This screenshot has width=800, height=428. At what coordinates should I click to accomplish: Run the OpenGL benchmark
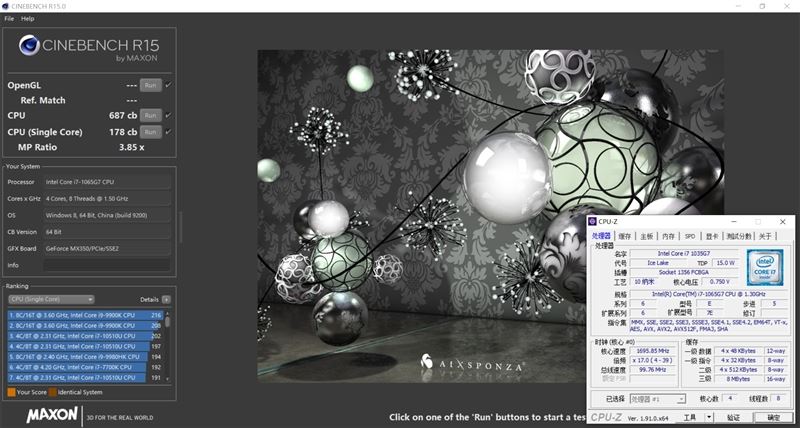point(151,85)
